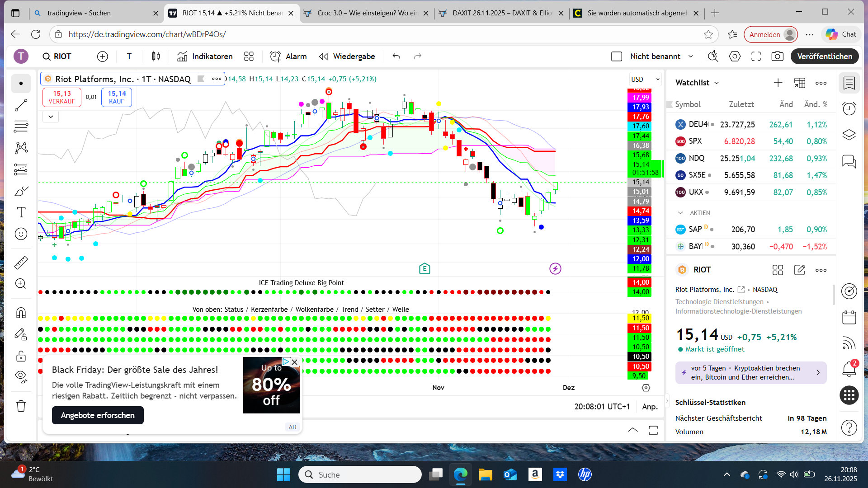Screen dimensions: 868x488
Task: Take a chart snapshot with camera icon
Action: (777, 56)
